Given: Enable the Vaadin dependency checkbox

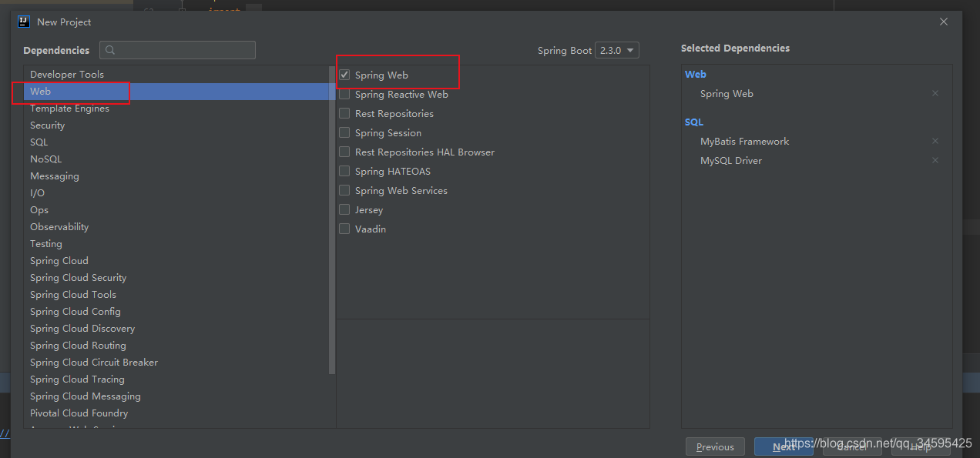Looking at the screenshot, I should (x=344, y=229).
